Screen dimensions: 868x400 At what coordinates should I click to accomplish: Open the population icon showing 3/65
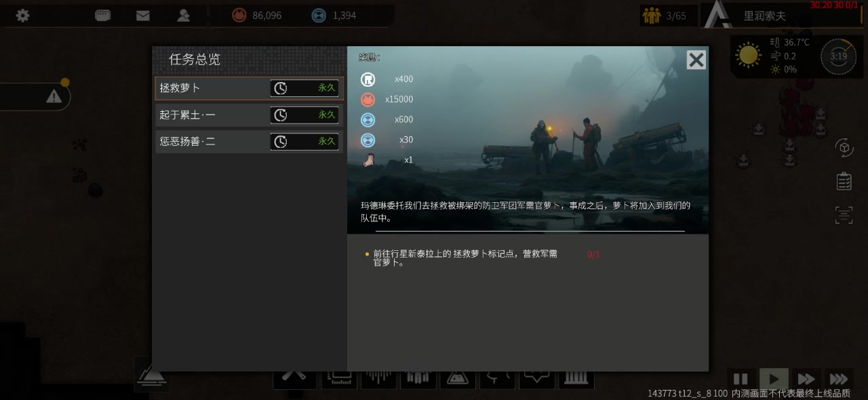click(x=652, y=15)
